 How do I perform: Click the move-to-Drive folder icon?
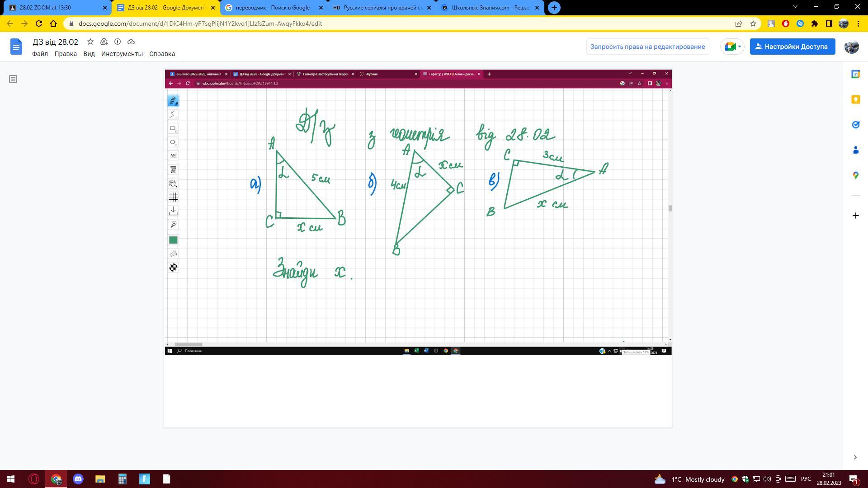(104, 42)
